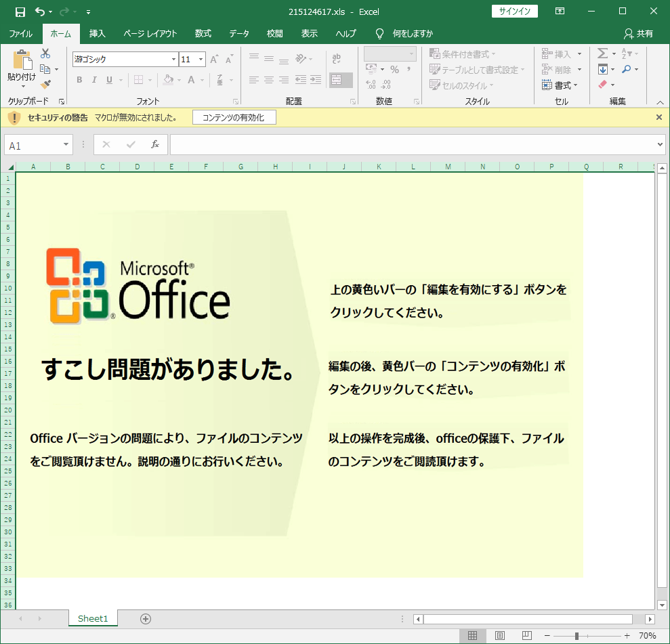670x644 pixels.
Task: Open the 数式 (Formulas) tab
Action: pyautogui.click(x=203, y=34)
